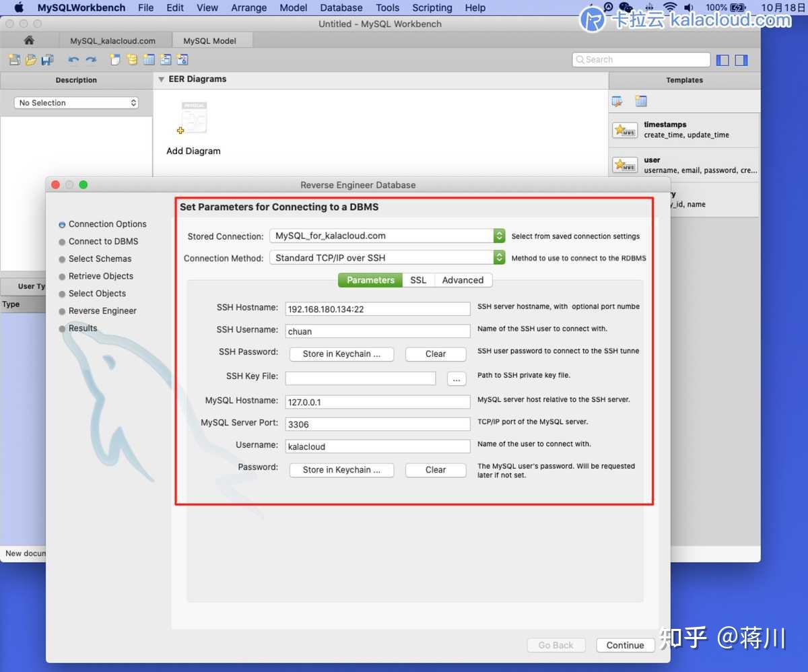Click the create new schema database icon
Viewport: 808px width, 672px height.
pyautogui.click(x=132, y=60)
